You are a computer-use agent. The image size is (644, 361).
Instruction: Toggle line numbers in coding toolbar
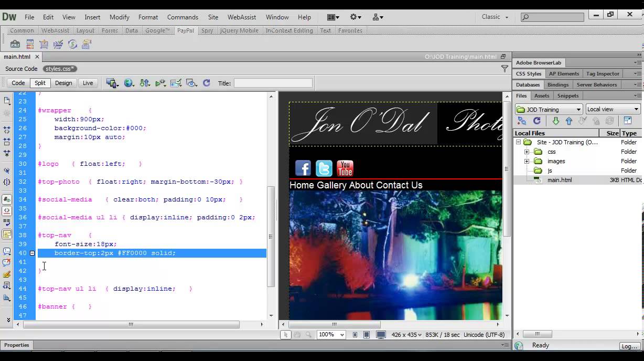7,199
